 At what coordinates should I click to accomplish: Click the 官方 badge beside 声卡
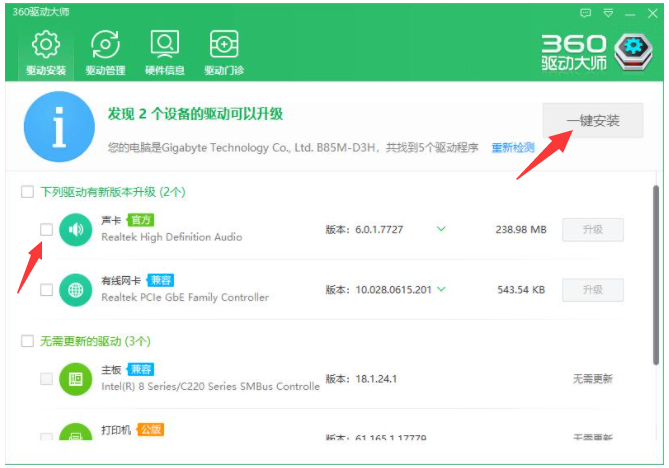coord(141,220)
